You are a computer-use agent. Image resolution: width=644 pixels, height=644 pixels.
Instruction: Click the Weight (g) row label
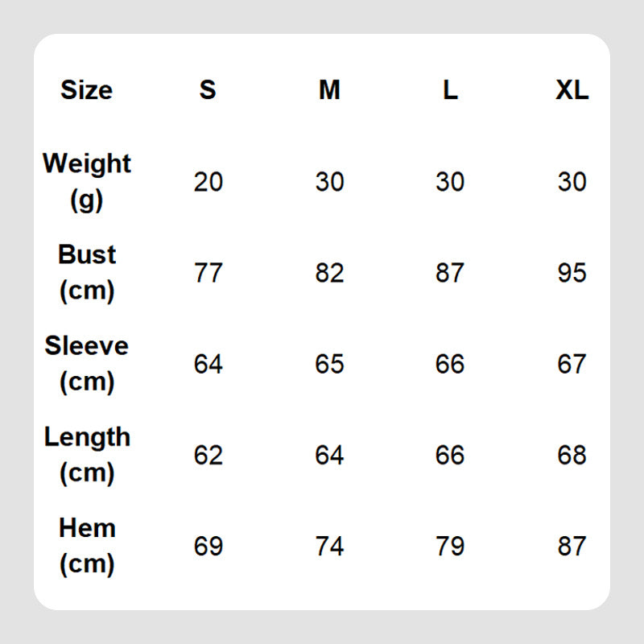coord(87,180)
